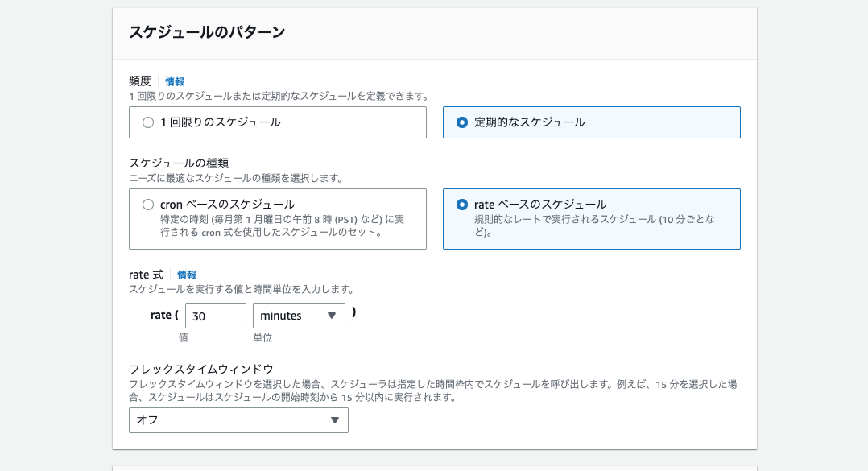Click the 単位 label under the unit dropdown

coord(262,337)
